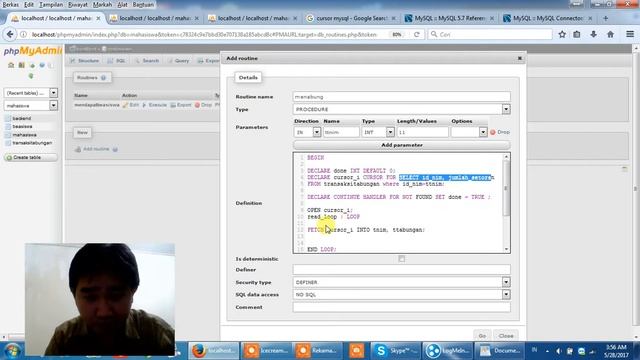This screenshot has height=360, width=640.
Task: Click the Search tab in background page
Action: pyautogui.click(x=147, y=61)
